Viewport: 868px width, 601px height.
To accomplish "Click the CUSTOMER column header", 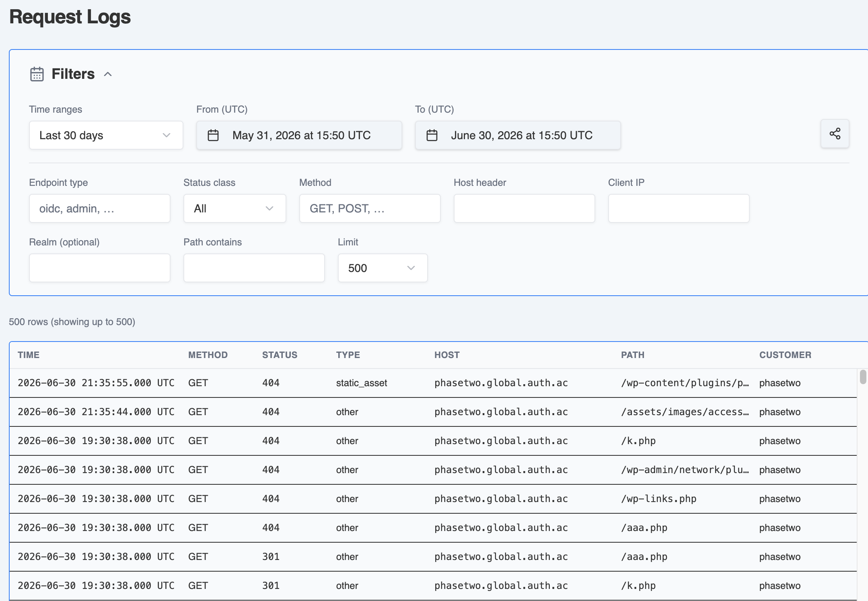I will pyautogui.click(x=786, y=355).
